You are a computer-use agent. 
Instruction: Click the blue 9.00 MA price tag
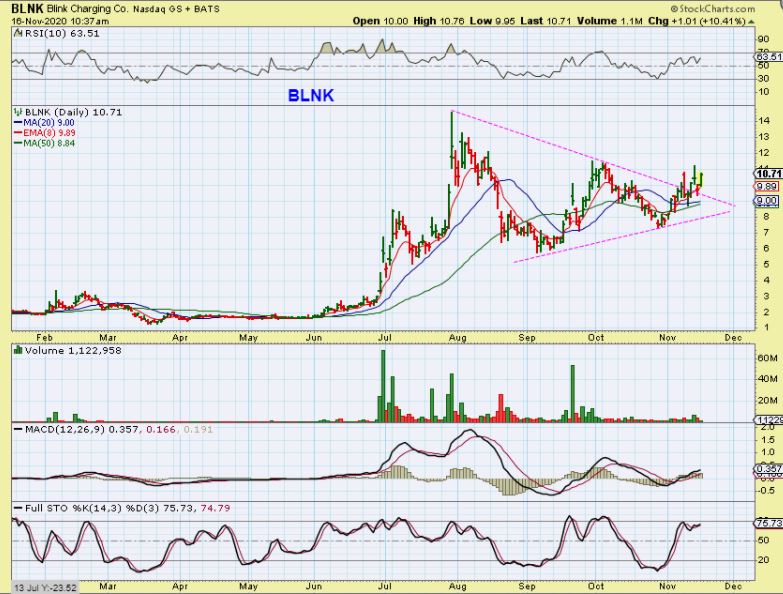coord(766,201)
